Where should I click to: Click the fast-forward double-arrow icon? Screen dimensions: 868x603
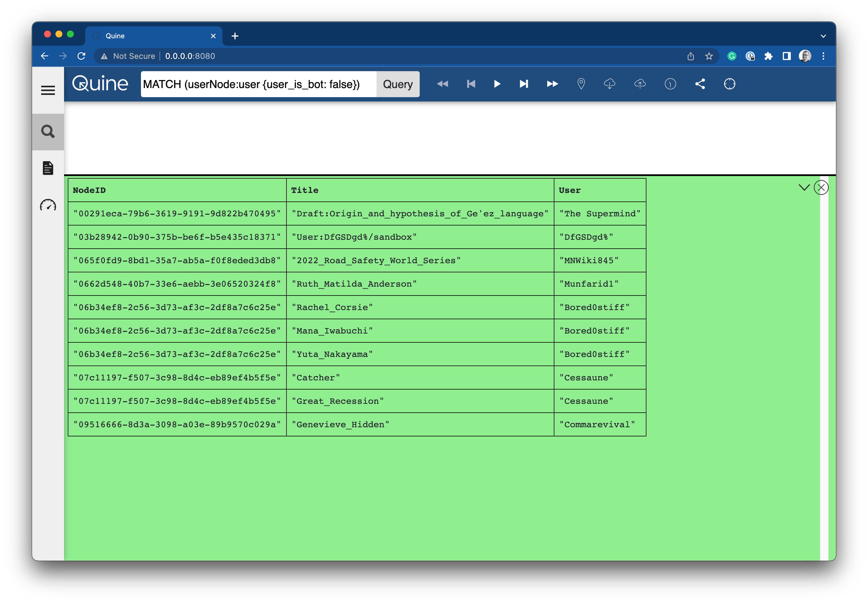(552, 84)
